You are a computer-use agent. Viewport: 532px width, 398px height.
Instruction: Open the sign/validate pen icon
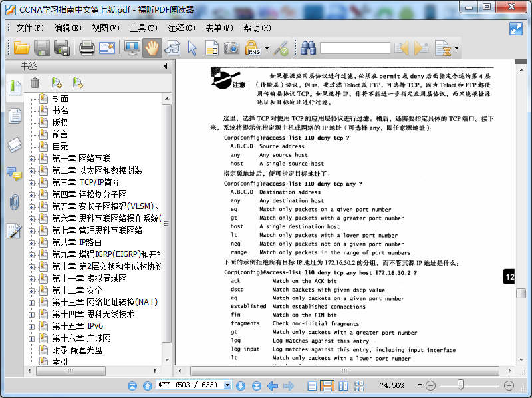(x=281, y=48)
